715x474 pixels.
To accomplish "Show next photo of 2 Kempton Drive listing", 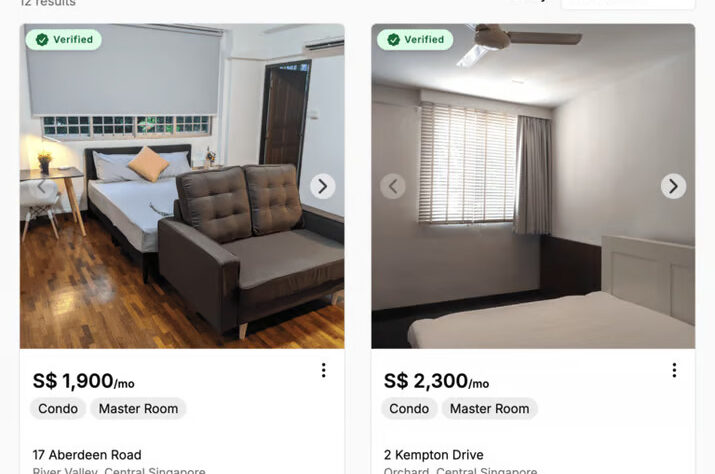I will [x=673, y=186].
